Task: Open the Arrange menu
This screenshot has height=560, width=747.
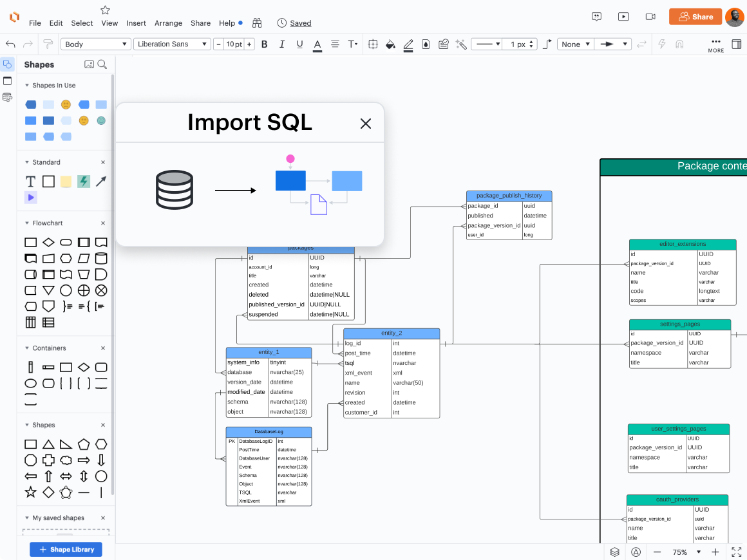Action: (x=168, y=23)
